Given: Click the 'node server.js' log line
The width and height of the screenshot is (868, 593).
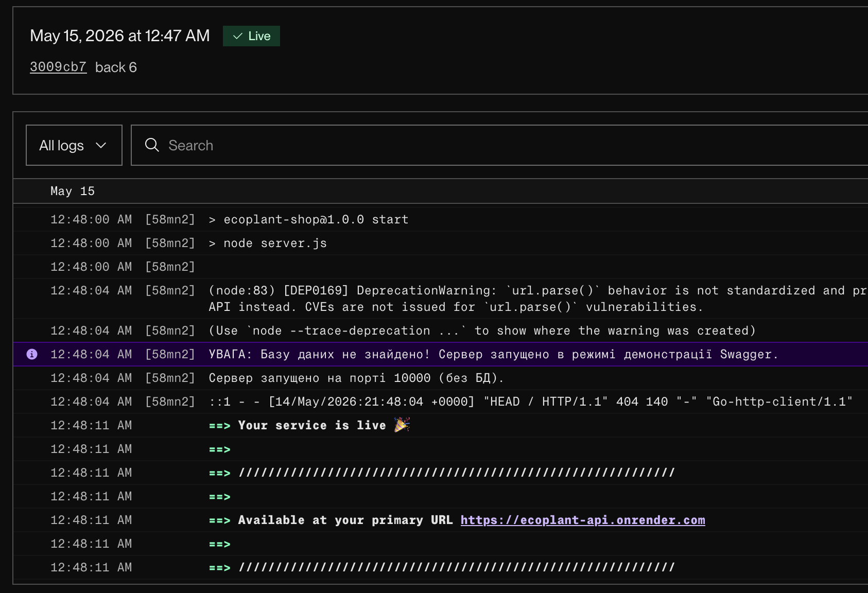Looking at the screenshot, I should point(441,243).
